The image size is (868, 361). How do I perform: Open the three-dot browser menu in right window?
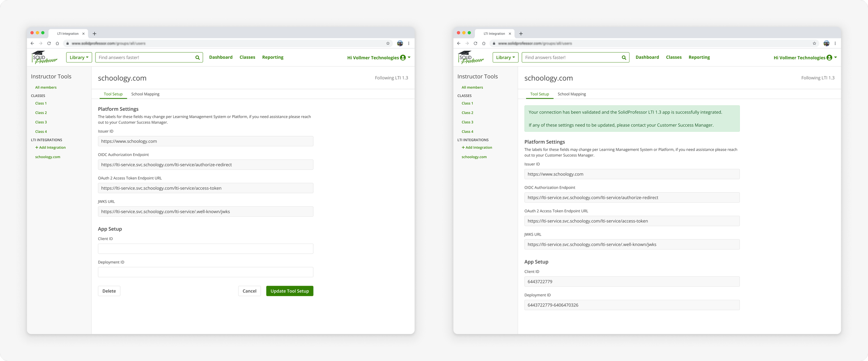[x=835, y=43]
